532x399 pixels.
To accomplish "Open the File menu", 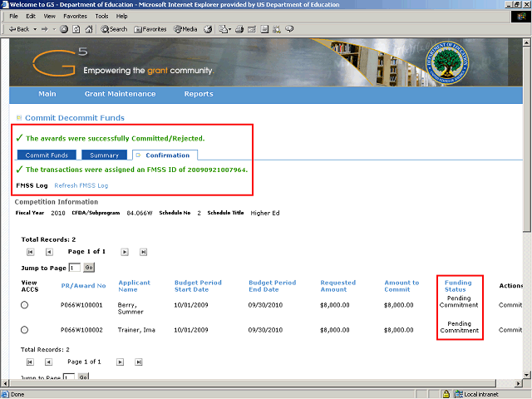I will click(13, 16).
